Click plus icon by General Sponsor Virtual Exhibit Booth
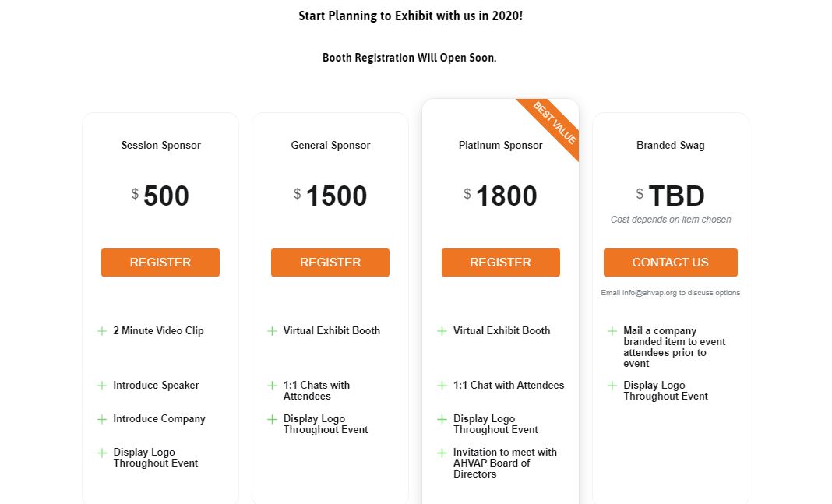Image resolution: width=832 pixels, height=504 pixels. 272,331
